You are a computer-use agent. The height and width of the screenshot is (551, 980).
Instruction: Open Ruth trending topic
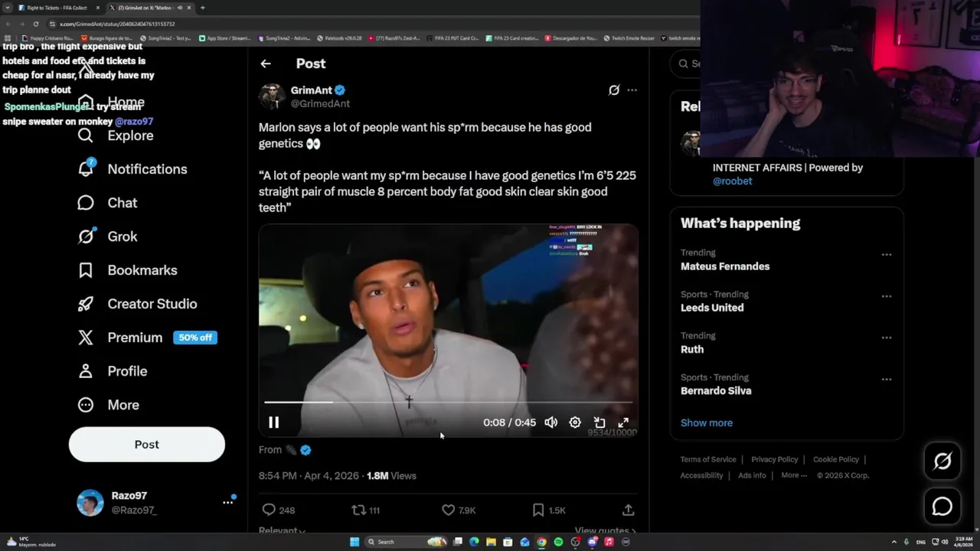(692, 349)
